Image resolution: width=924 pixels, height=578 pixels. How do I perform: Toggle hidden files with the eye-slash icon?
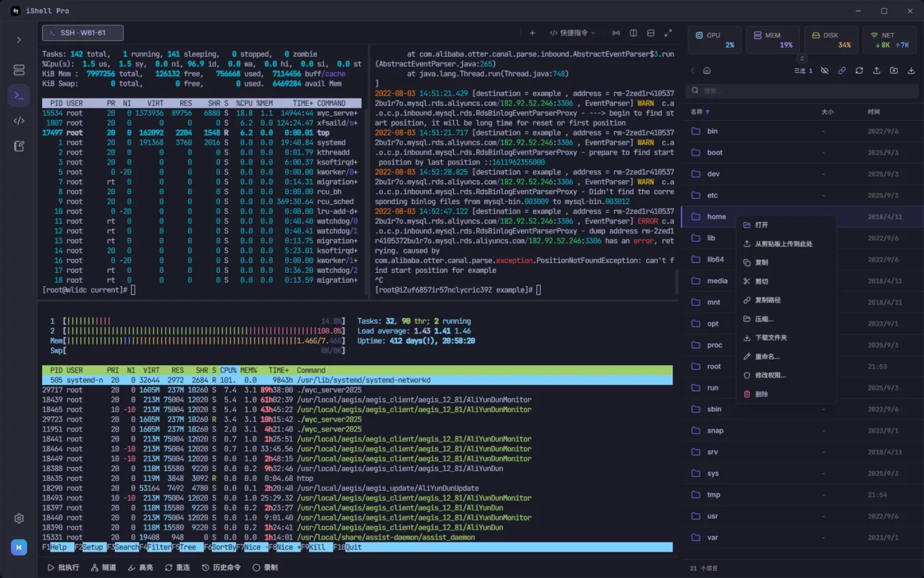pos(824,71)
